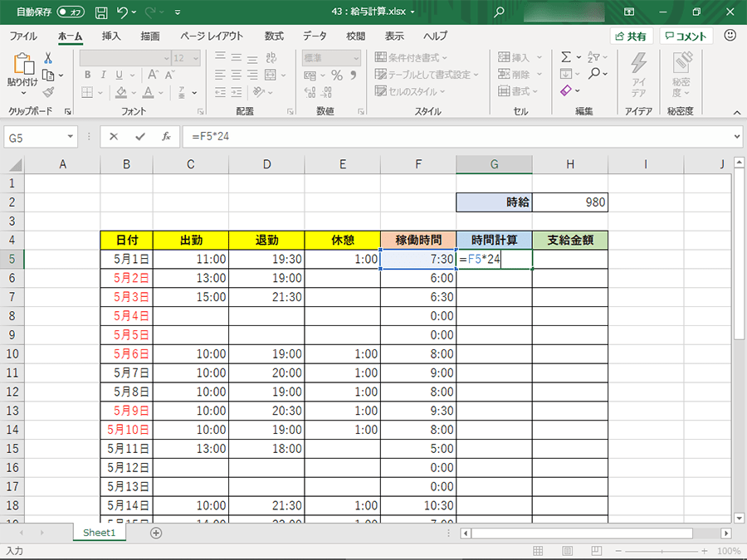The height and width of the screenshot is (560, 747).
Task: Click the AutoSum sigma icon
Action: coord(566,57)
